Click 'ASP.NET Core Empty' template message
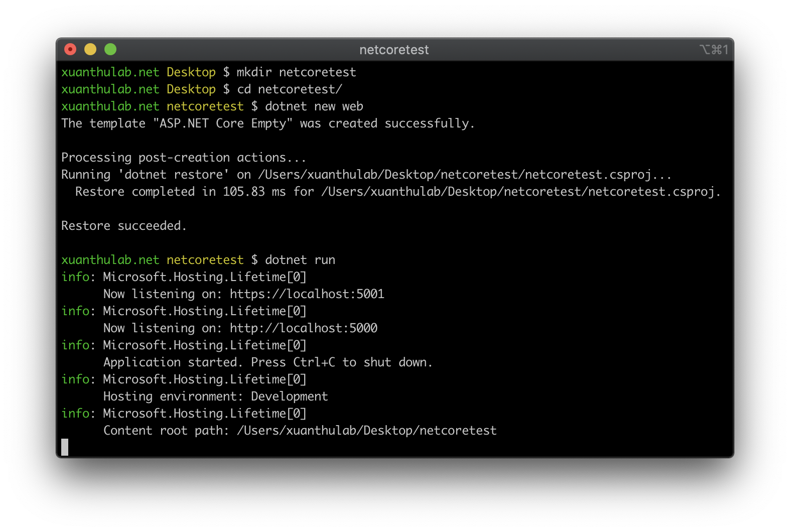The height and width of the screenshot is (532, 790). [268, 123]
